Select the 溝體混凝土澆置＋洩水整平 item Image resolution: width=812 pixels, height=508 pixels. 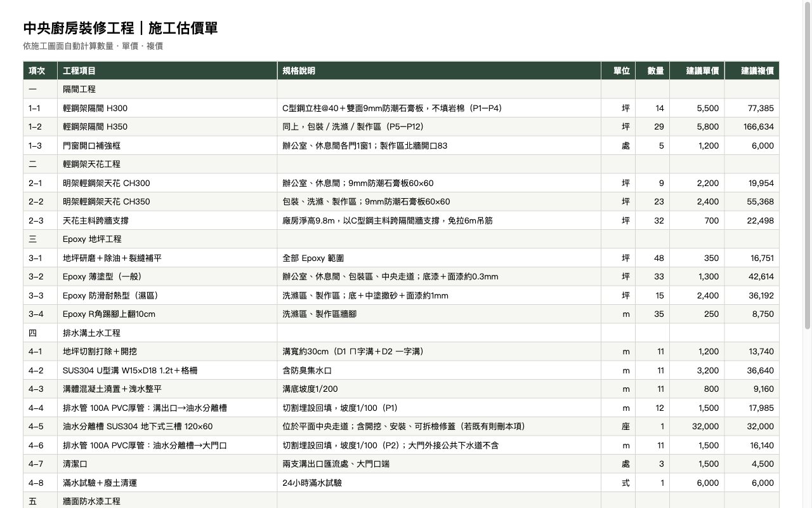coord(401,389)
